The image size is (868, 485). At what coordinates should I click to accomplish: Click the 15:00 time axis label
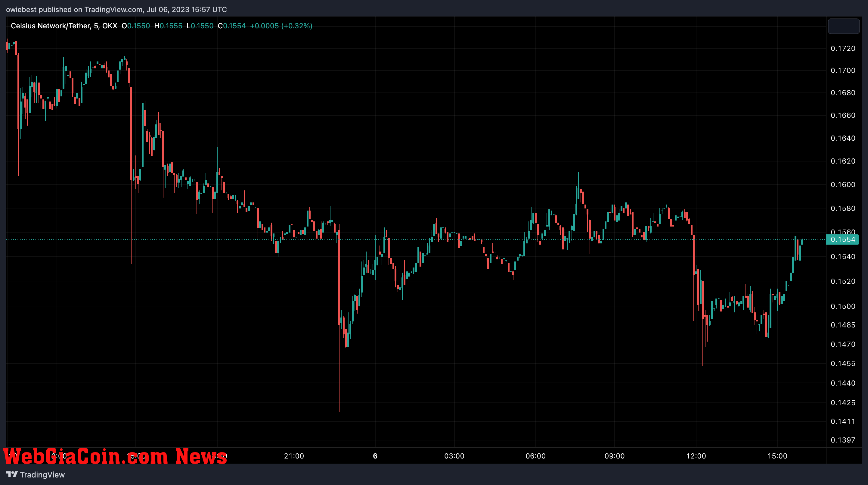tap(777, 456)
